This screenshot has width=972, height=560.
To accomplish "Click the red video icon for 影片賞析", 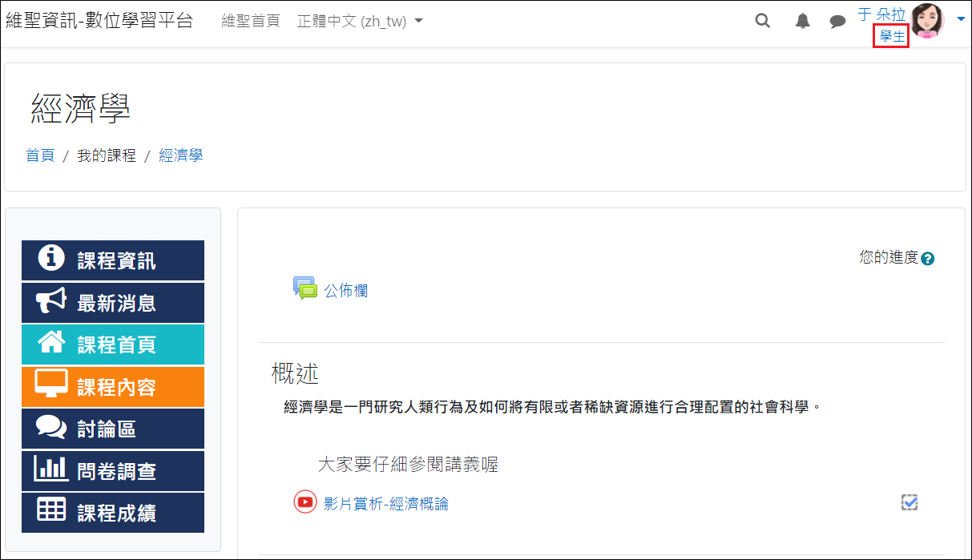I will 305,502.
